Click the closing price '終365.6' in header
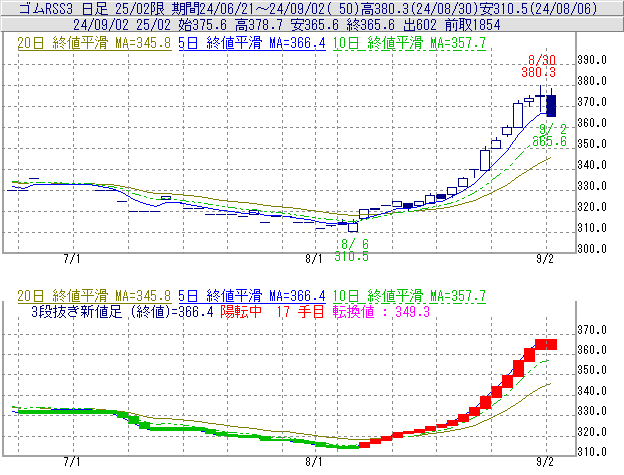The width and height of the screenshot is (624, 475). (x=370, y=25)
